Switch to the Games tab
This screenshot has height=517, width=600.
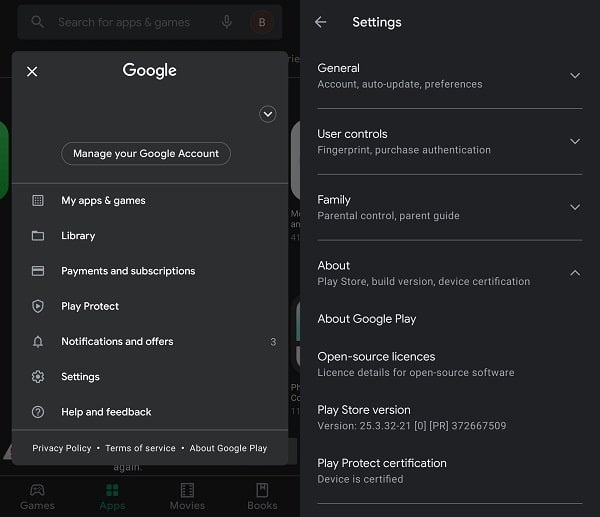[x=38, y=497]
